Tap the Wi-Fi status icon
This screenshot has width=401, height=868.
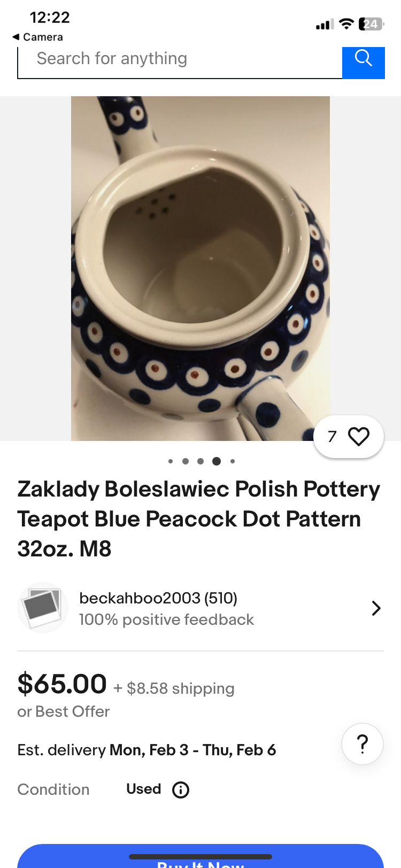click(346, 24)
